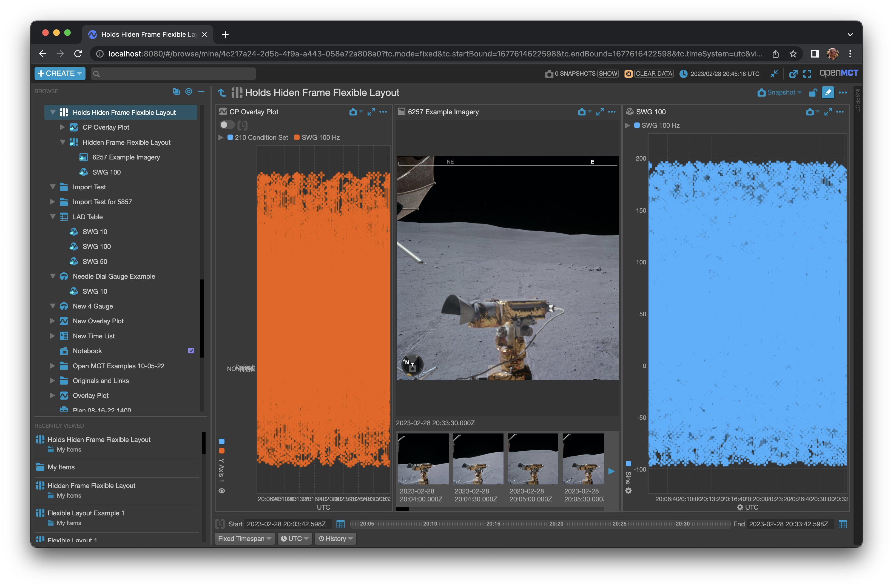Select thumbnail dated 20:04:00.000Z

pyautogui.click(x=423, y=459)
